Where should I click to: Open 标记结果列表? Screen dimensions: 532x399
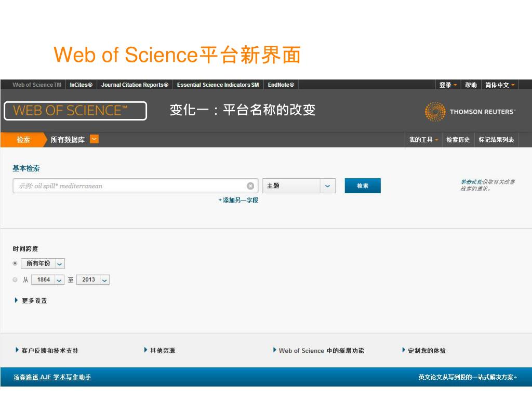click(x=496, y=139)
